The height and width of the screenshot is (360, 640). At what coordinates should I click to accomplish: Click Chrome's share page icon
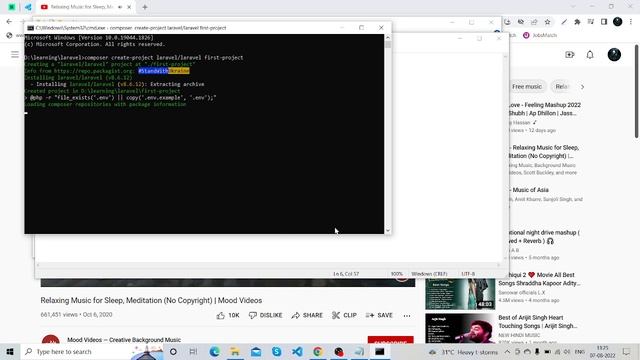pyautogui.click(x=534, y=22)
